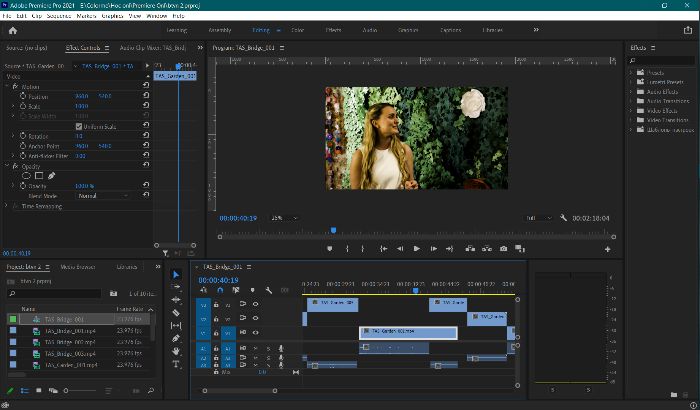Expand Rotation property
The image size is (700, 410).
[x=13, y=136]
